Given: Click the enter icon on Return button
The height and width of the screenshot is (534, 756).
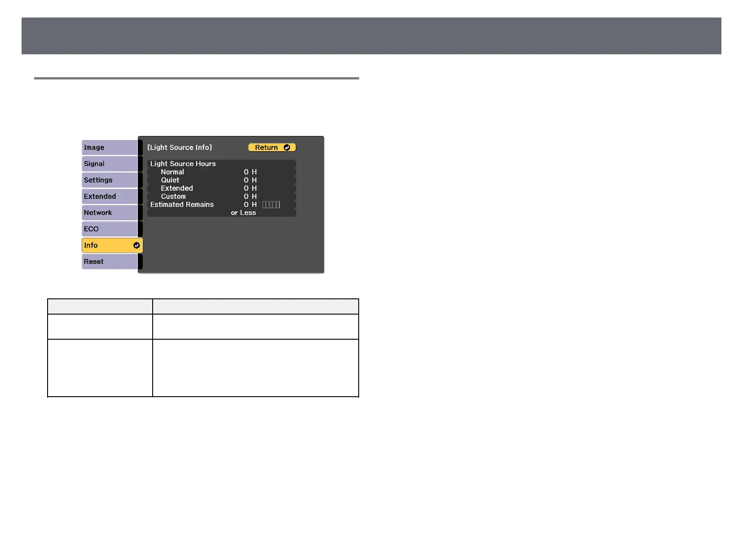Looking at the screenshot, I should [x=287, y=148].
